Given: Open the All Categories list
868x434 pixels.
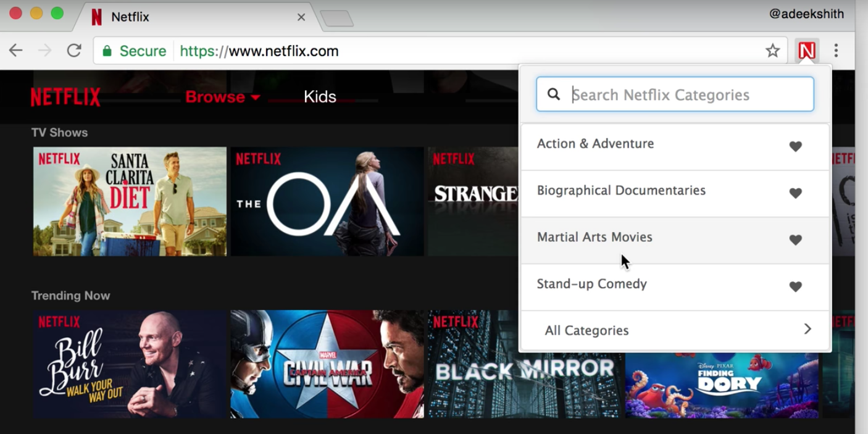Looking at the screenshot, I should point(675,331).
